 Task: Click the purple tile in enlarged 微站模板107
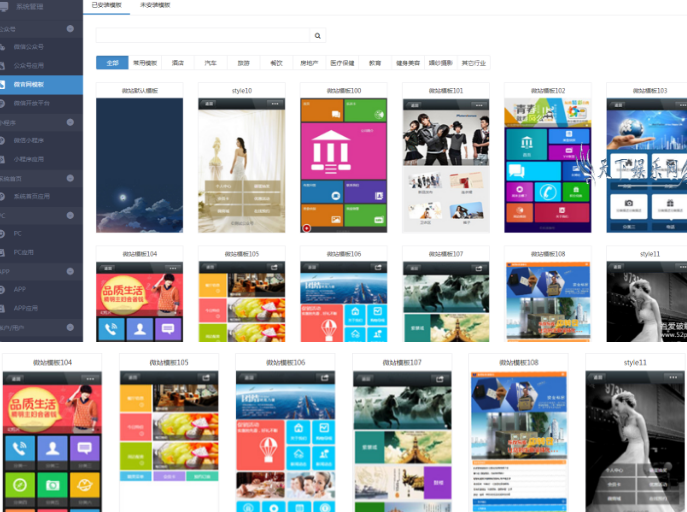coord(438,483)
